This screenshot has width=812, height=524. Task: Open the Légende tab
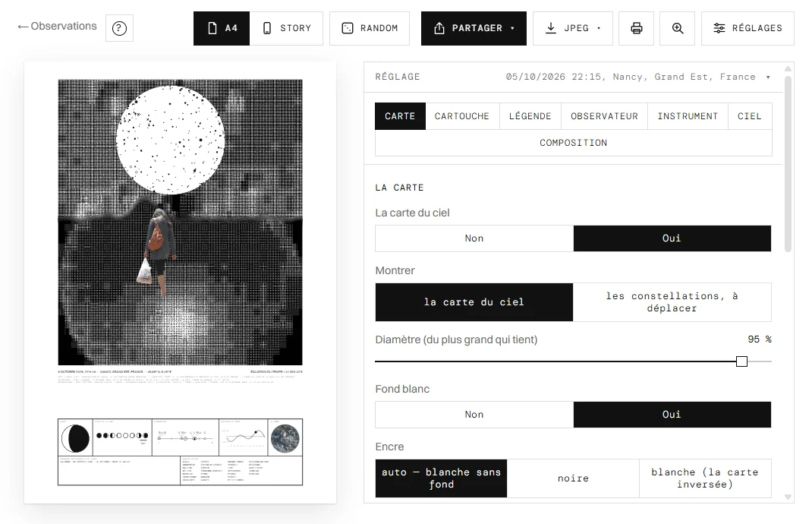530,116
